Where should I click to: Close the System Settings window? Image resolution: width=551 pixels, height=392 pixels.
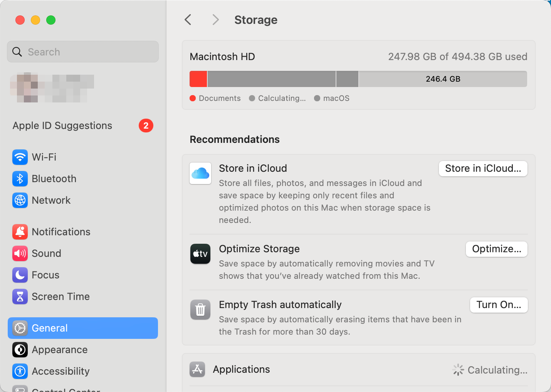(x=20, y=20)
